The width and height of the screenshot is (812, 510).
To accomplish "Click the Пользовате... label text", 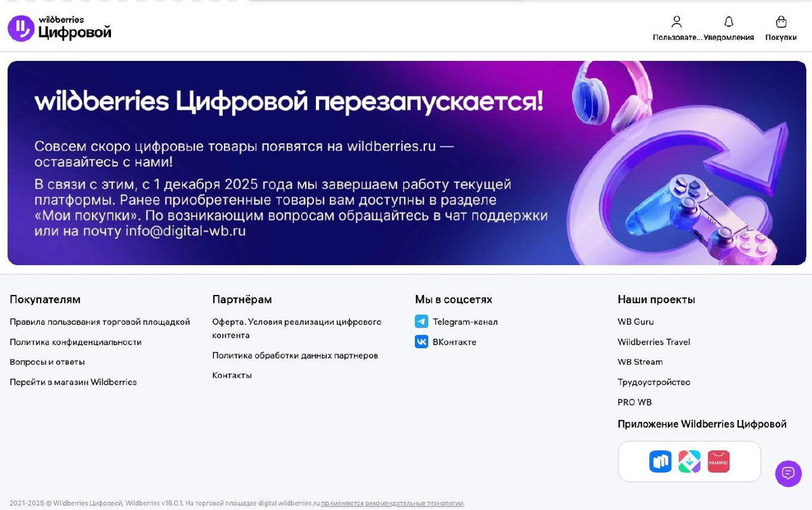I will (677, 37).
